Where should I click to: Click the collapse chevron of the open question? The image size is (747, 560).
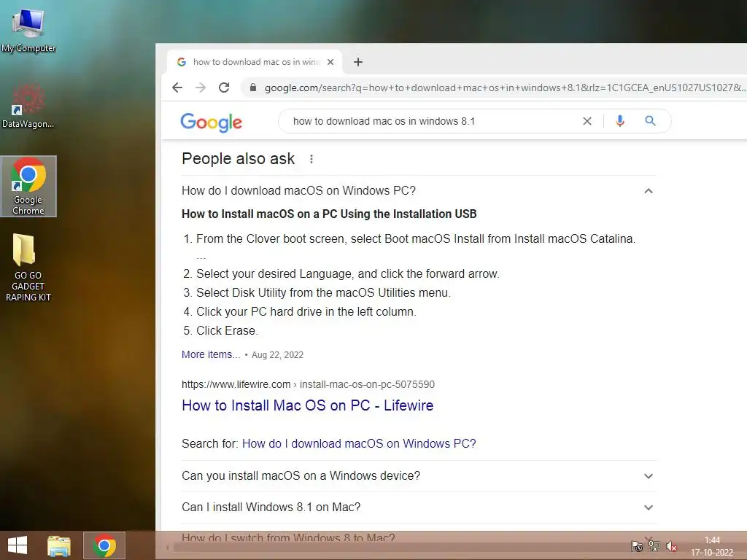(649, 191)
